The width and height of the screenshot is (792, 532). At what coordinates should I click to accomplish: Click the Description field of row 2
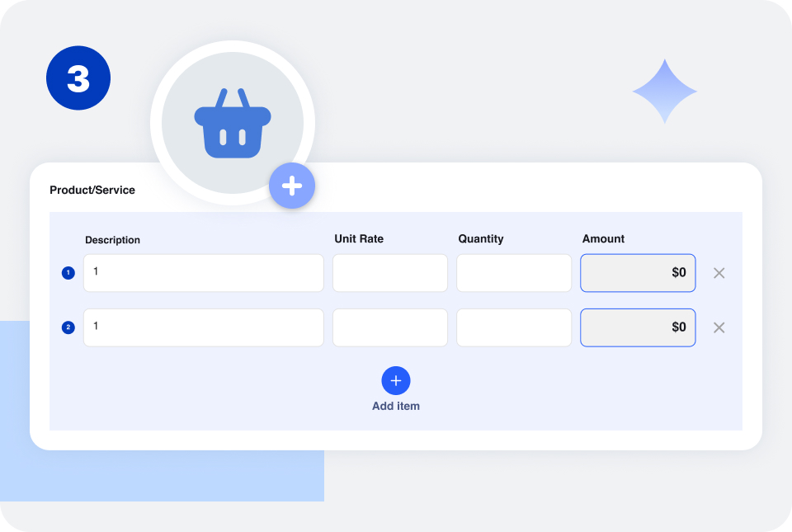pos(204,327)
